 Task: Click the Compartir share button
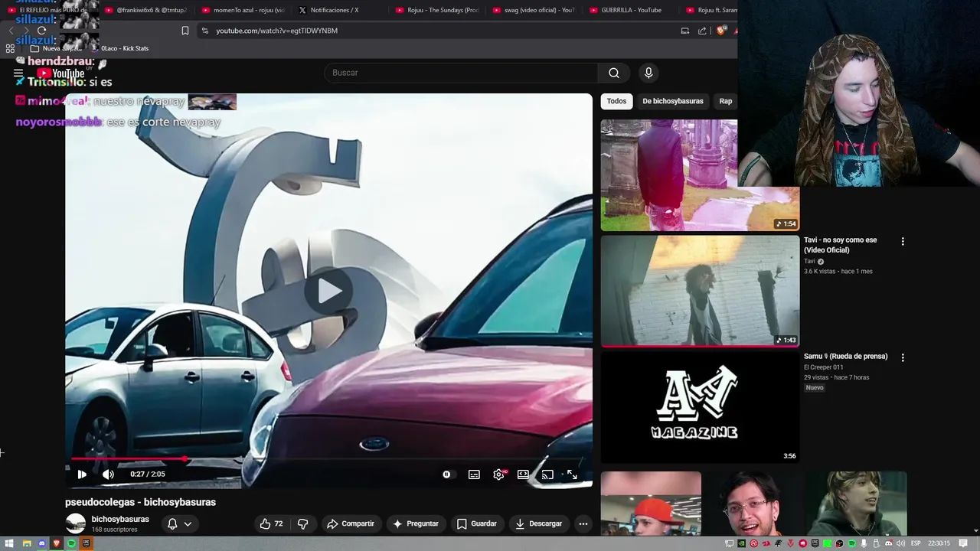(x=350, y=523)
